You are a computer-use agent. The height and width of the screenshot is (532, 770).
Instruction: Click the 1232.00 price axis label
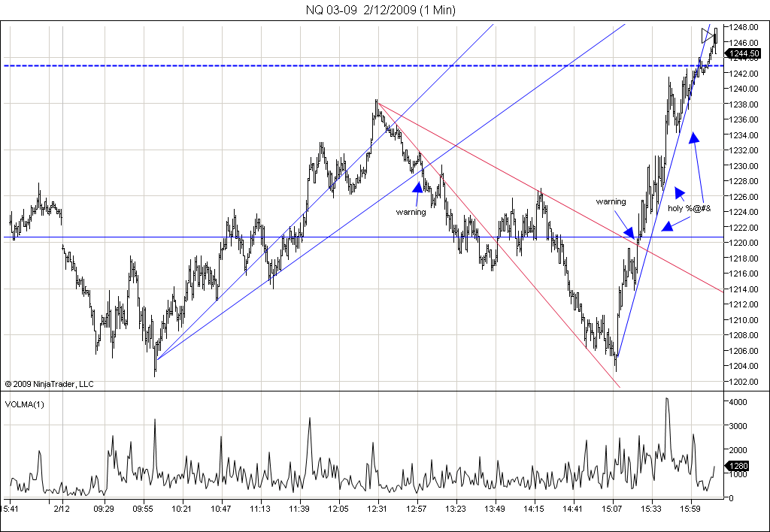pyautogui.click(x=744, y=150)
